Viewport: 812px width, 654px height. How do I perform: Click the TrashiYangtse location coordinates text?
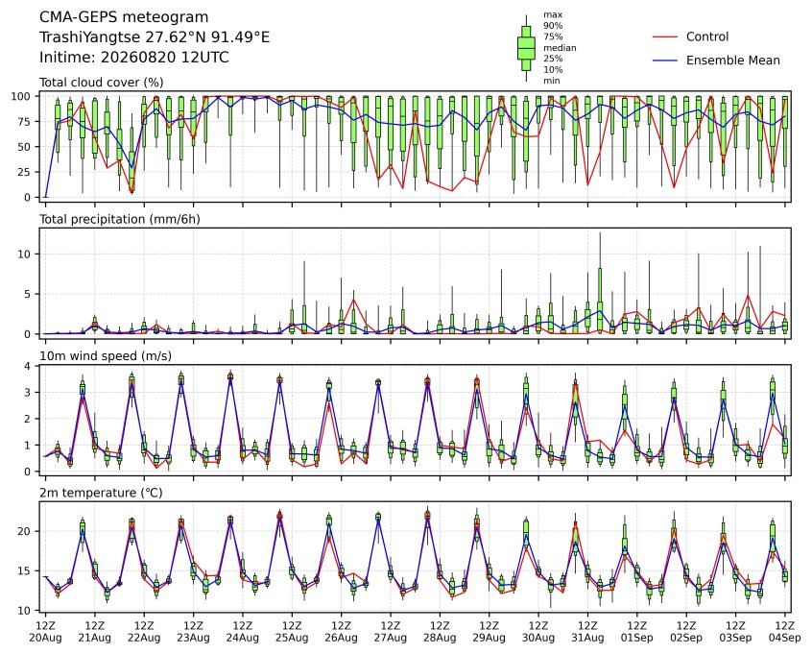click(155, 37)
